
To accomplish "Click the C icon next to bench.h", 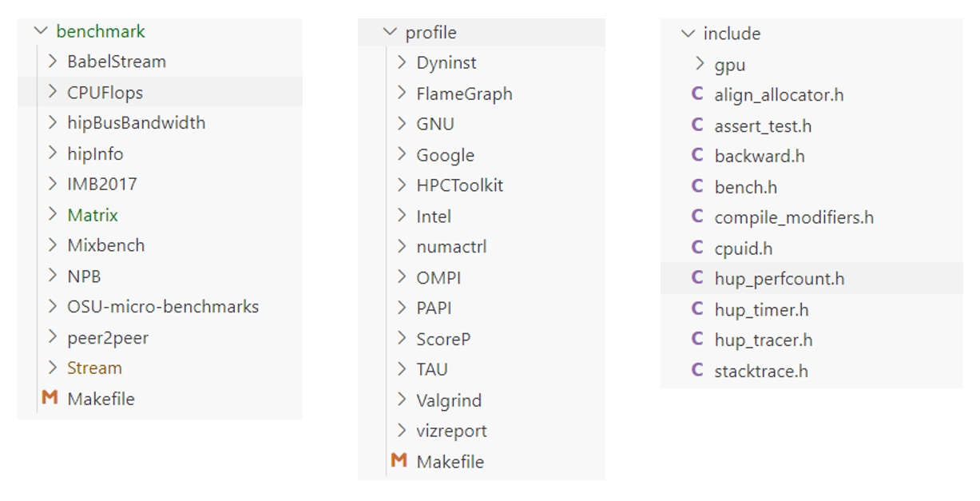I will [700, 187].
